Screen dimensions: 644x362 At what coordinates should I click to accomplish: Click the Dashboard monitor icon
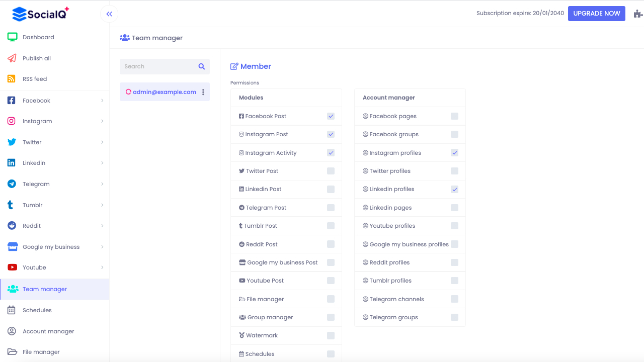point(12,37)
